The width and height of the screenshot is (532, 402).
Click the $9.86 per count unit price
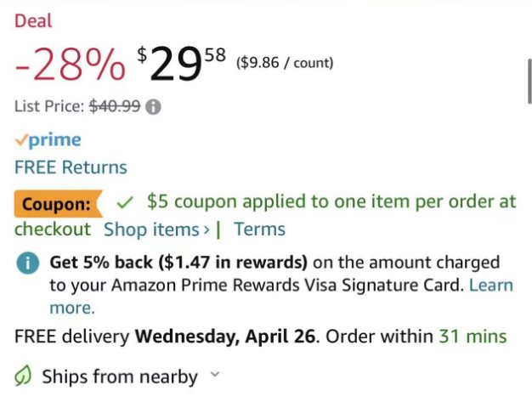pyautogui.click(x=284, y=62)
